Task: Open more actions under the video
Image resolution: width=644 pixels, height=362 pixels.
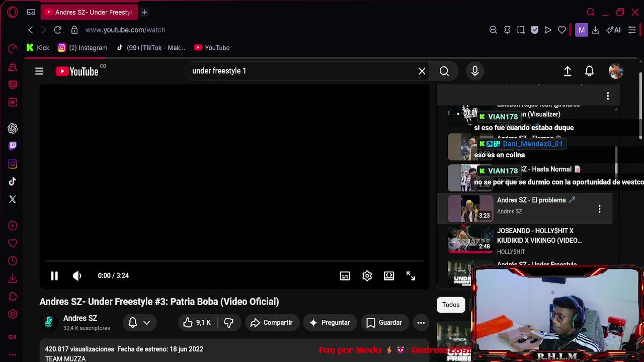Action: pyautogui.click(x=421, y=323)
